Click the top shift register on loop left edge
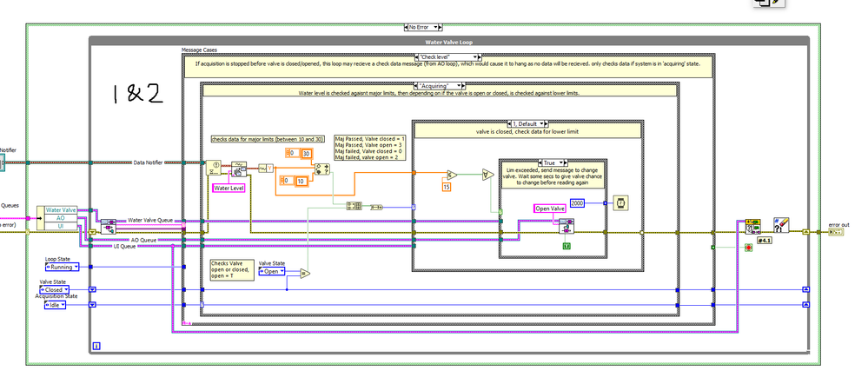 [93, 232]
